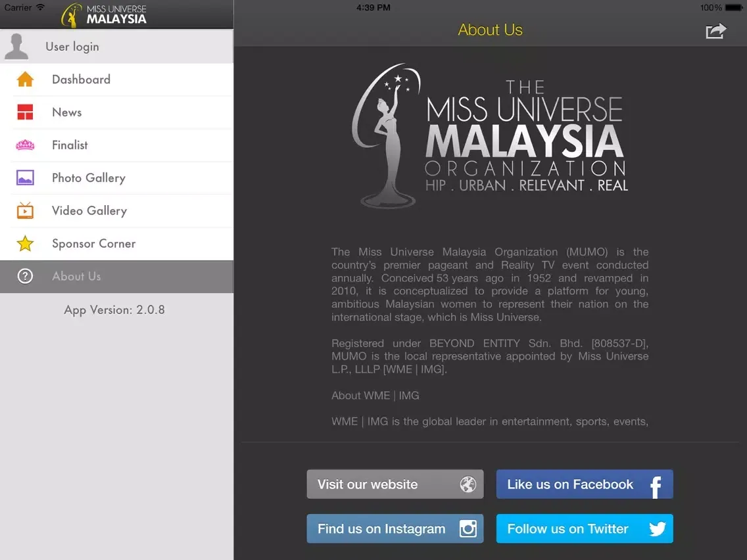
Task: Select the Sponsor Corner menu item
Action: coord(117,243)
